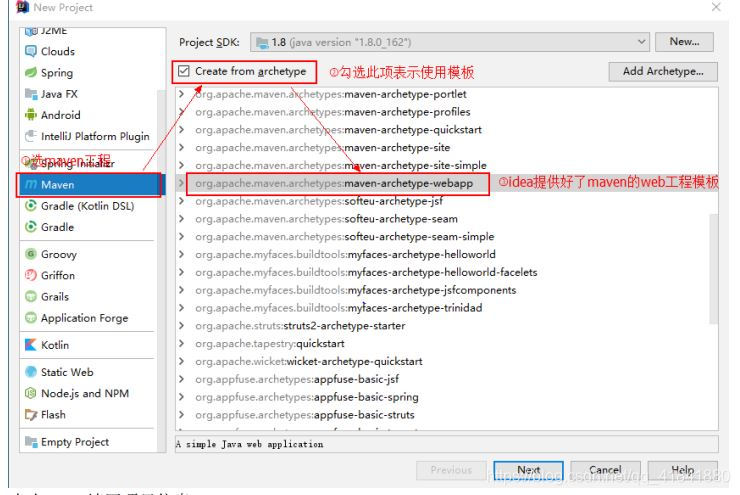Image resolution: width=740 pixels, height=495 pixels.
Task: Select Spring project type
Action: tap(90, 73)
